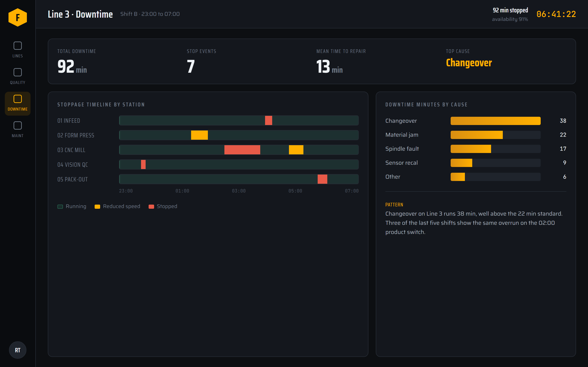Click the hexagon F logo
Viewport: 588px width, 367px height.
click(x=17, y=17)
